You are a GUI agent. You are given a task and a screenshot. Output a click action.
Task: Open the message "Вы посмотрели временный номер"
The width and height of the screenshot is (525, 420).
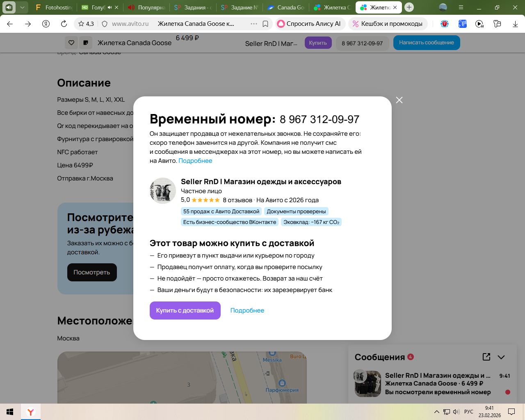click(438, 392)
